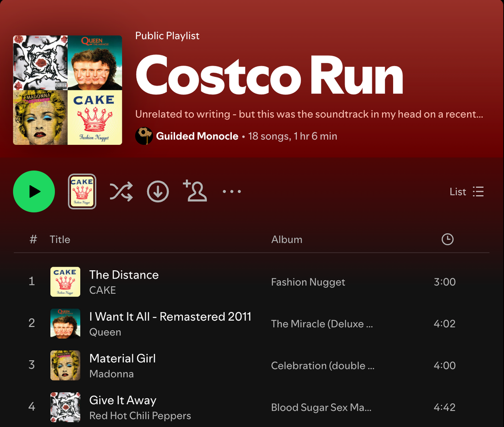Invite collaborators to the playlist
The image size is (504, 427).
(195, 191)
